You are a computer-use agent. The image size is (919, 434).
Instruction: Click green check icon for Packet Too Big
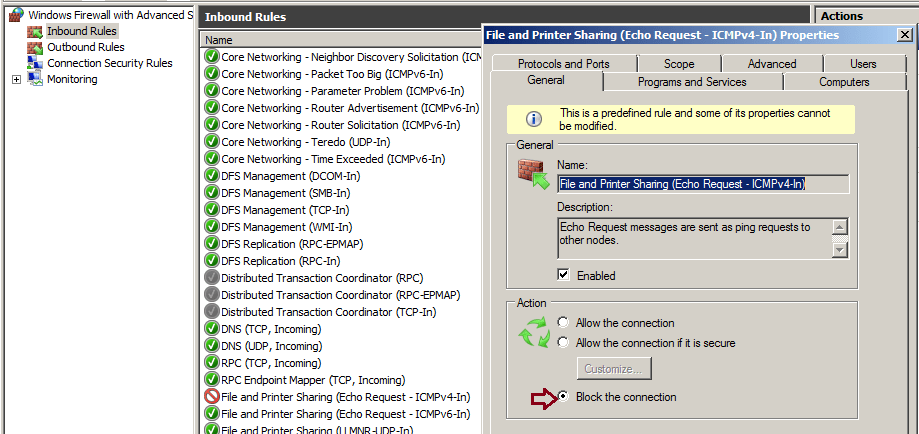click(x=212, y=74)
